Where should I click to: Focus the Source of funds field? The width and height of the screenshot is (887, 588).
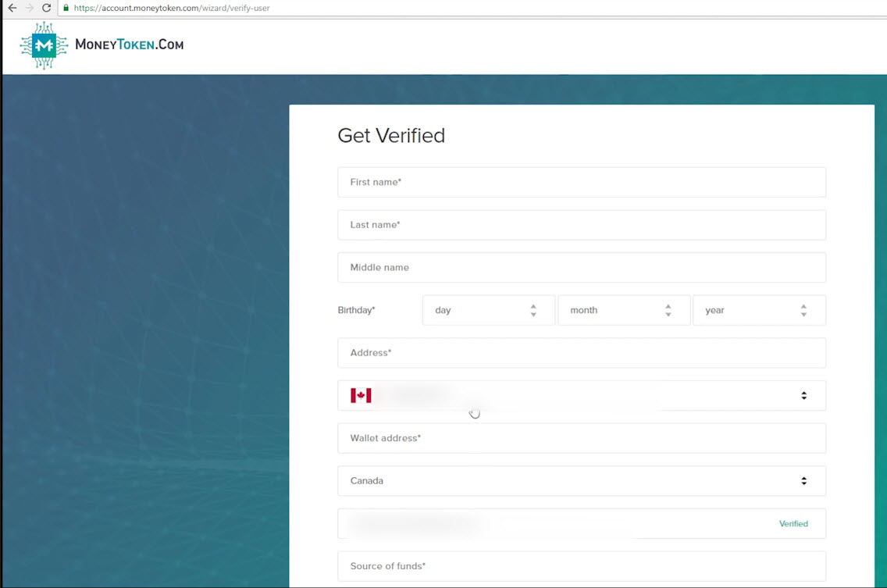pyautogui.click(x=582, y=566)
